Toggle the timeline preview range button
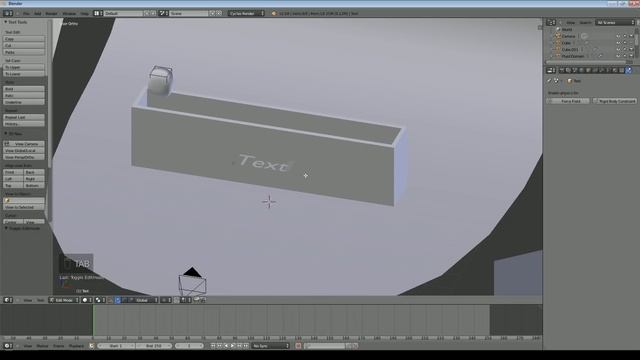The height and width of the screenshot is (360, 640). coord(92,346)
